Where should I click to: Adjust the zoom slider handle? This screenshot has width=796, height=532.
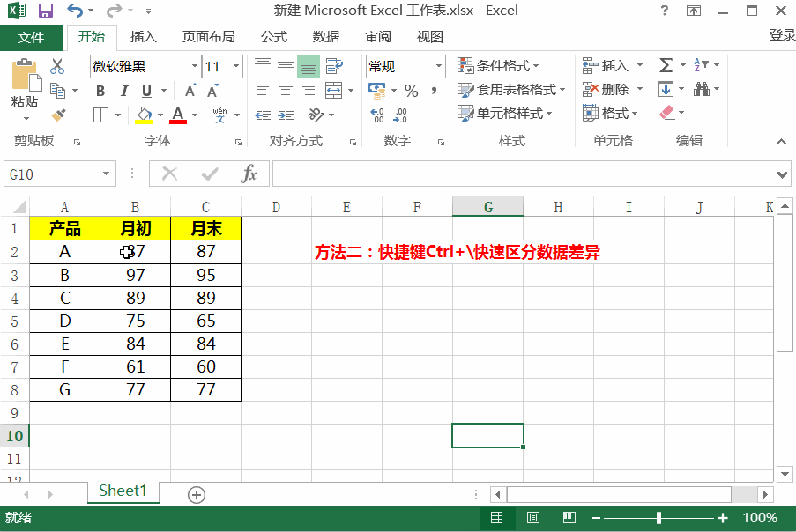point(658,518)
